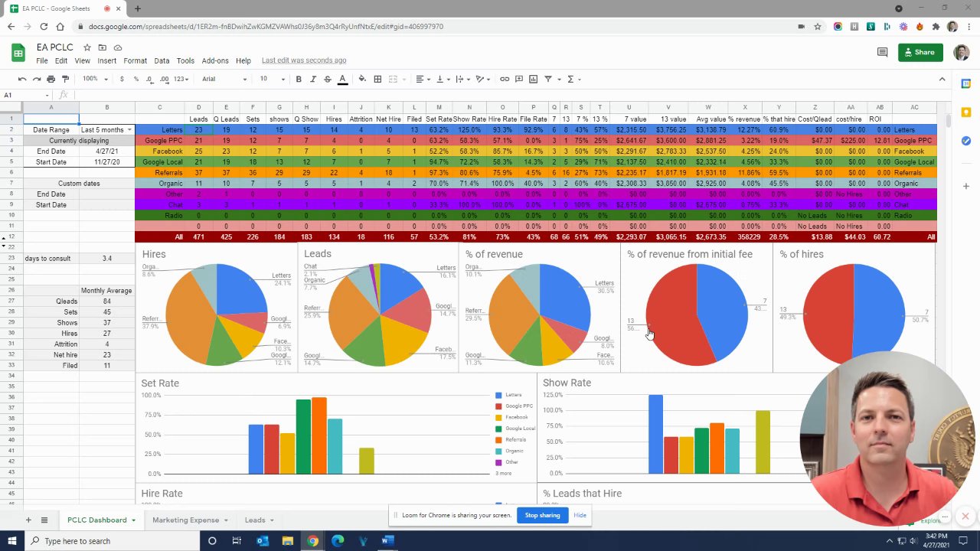The width and height of the screenshot is (980, 551).
Task: Create a filter with funnel icon
Action: 548,79
